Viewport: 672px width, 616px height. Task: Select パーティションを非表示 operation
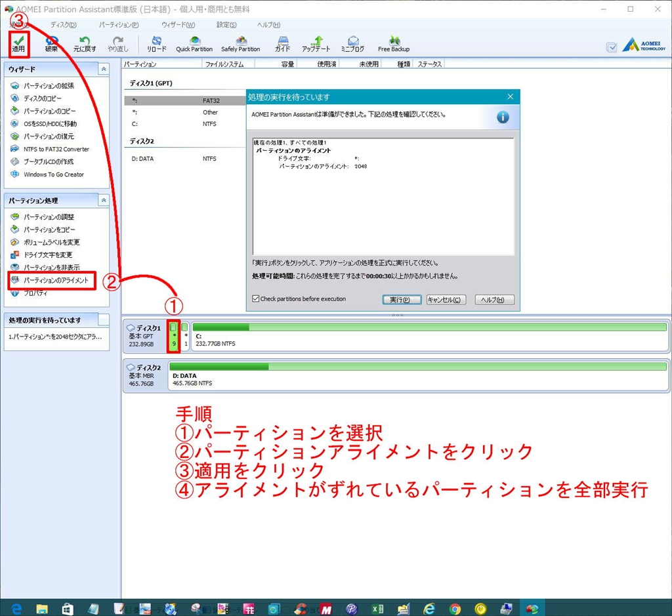click(45, 267)
